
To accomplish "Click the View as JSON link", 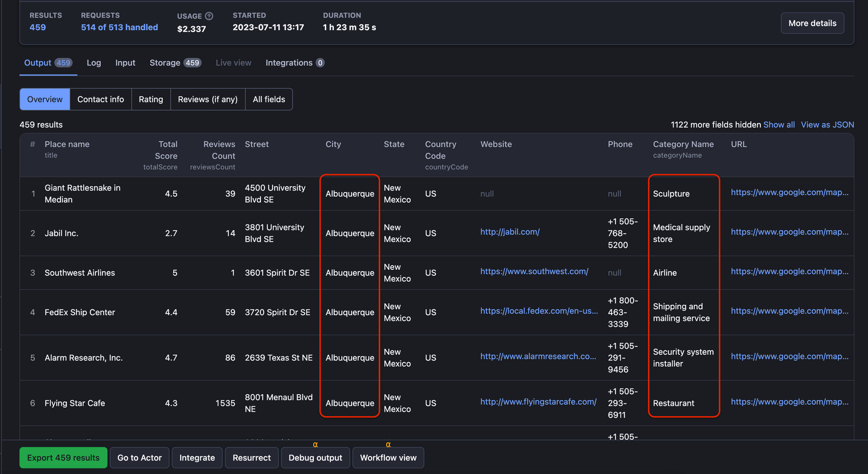I will tap(827, 125).
